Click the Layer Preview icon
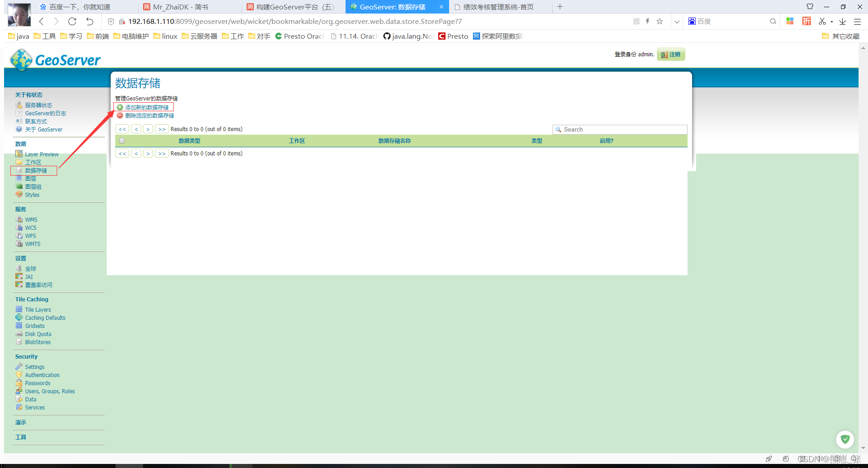 (x=19, y=154)
